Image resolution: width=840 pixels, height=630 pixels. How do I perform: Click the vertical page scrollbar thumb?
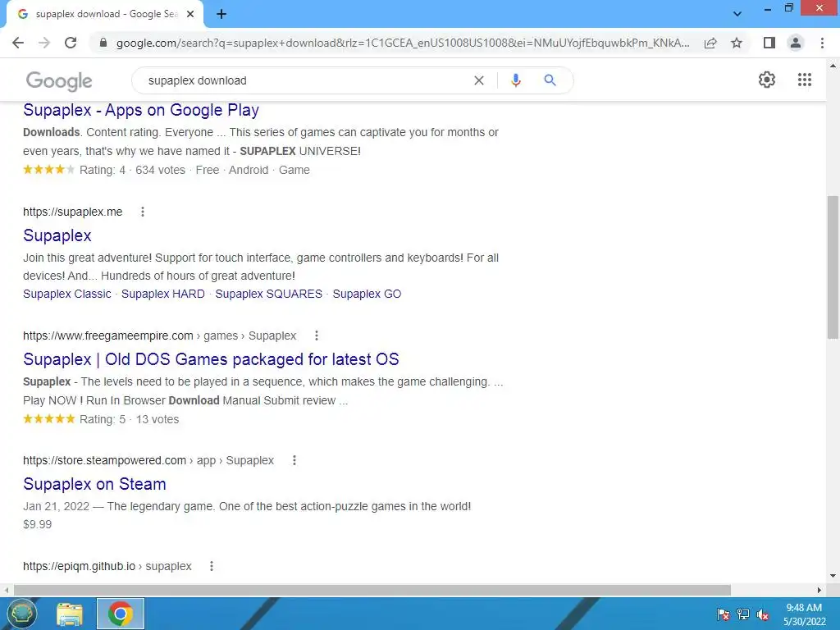(x=833, y=267)
